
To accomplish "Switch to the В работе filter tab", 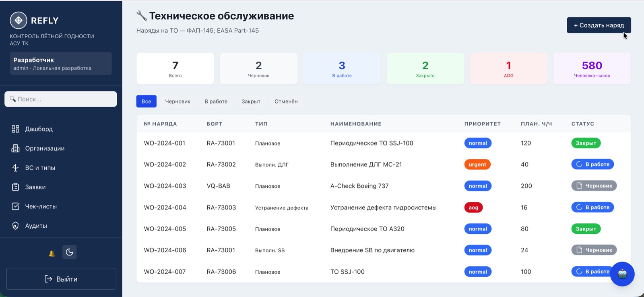I will click(x=216, y=102).
